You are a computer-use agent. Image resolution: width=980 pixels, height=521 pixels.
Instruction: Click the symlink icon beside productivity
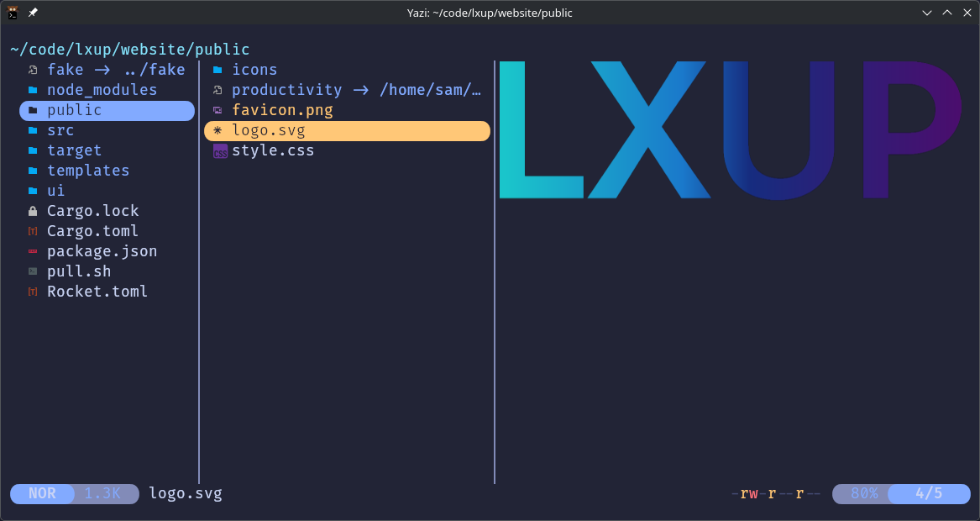pos(217,90)
